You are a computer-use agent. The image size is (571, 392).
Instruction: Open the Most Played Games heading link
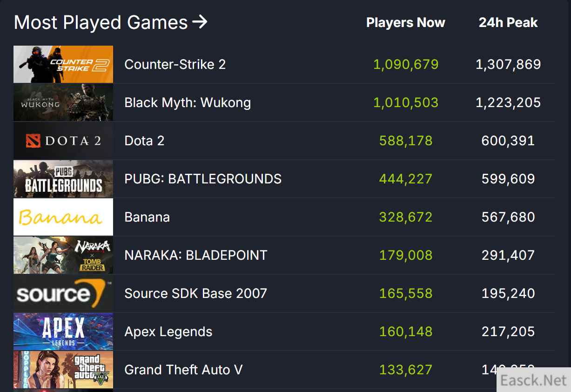[x=101, y=22]
